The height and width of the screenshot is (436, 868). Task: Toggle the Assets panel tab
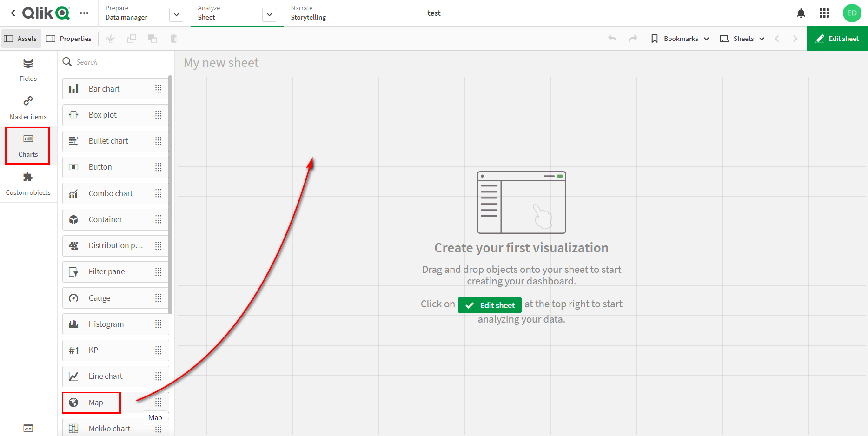[x=21, y=39]
